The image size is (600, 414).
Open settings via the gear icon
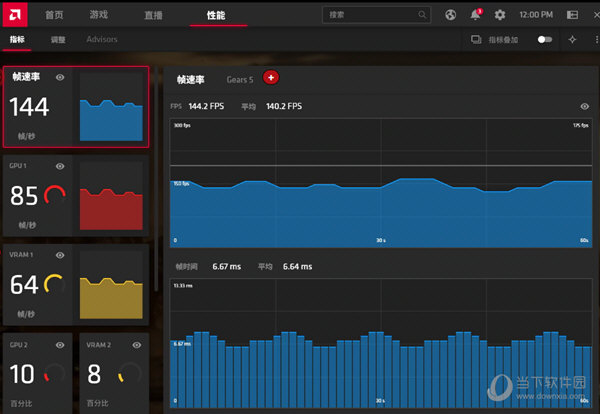(x=500, y=15)
